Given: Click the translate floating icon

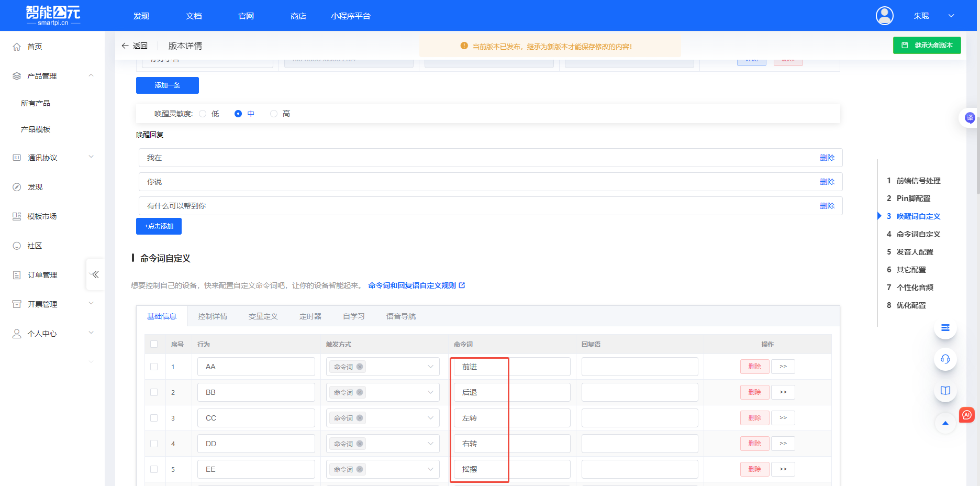Looking at the screenshot, I should pos(970,118).
